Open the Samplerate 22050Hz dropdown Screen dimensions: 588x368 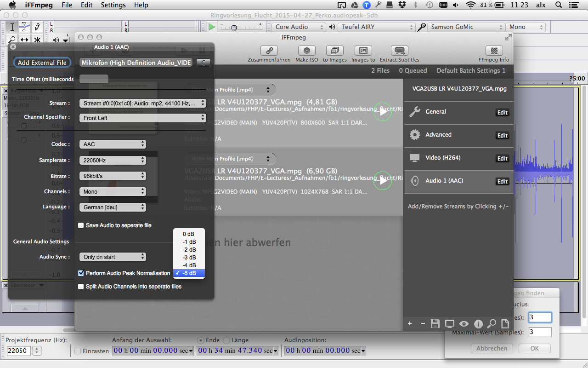pyautogui.click(x=113, y=161)
